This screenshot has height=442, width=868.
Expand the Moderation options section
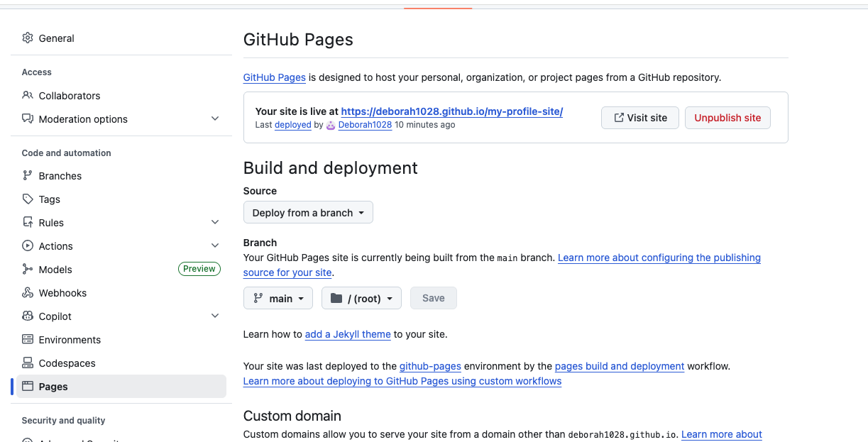tap(215, 119)
